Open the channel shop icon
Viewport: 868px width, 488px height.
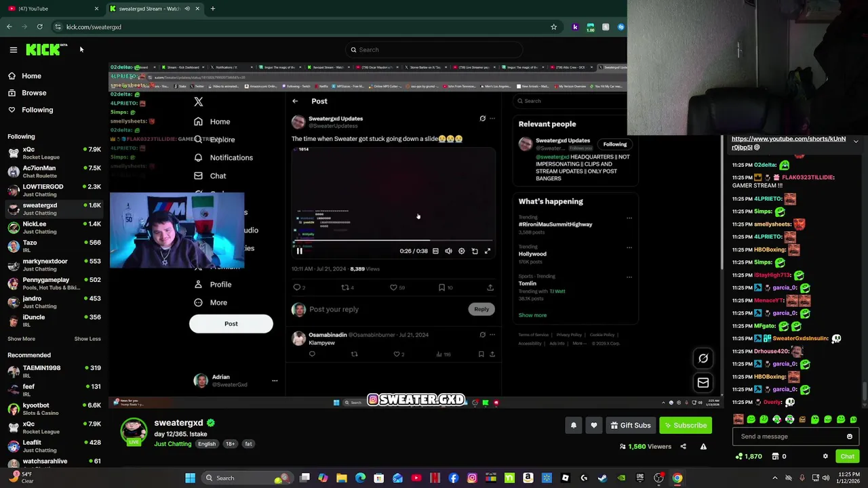point(775,457)
